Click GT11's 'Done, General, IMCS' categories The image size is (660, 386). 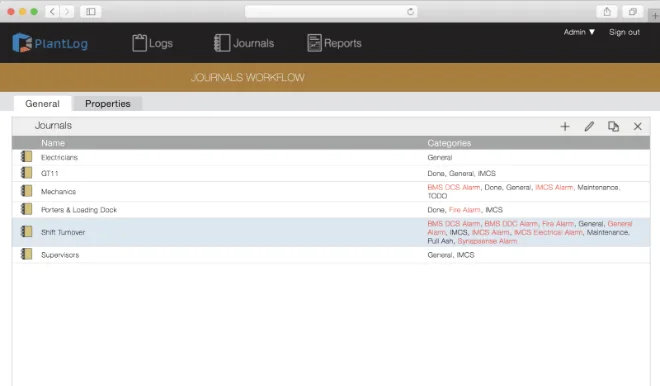[462, 173]
